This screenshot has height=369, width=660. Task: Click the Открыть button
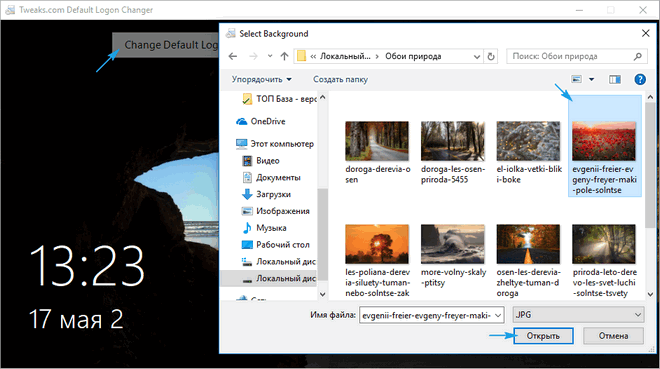click(x=543, y=336)
